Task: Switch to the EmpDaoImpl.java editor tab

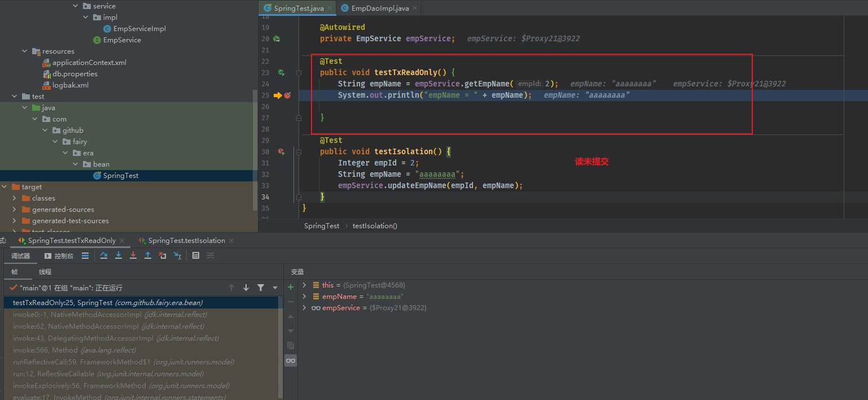Action: pyautogui.click(x=380, y=8)
